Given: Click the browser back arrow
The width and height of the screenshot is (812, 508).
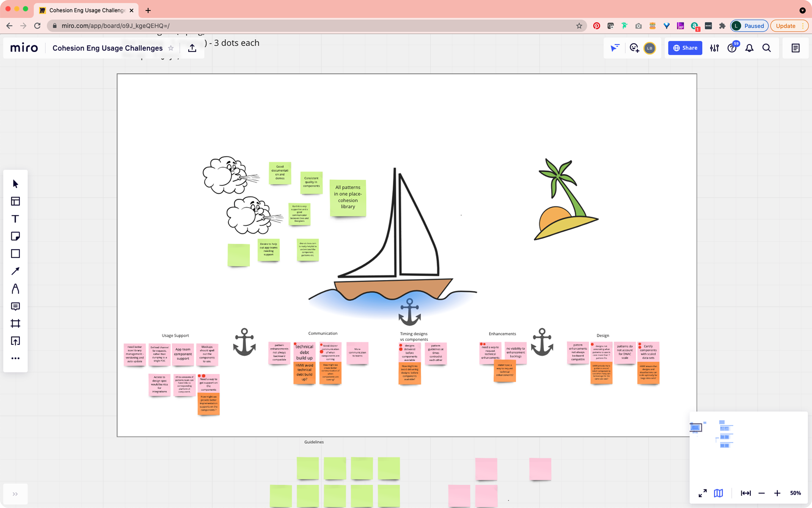Looking at the screenshot, I should tap(9, 26).
